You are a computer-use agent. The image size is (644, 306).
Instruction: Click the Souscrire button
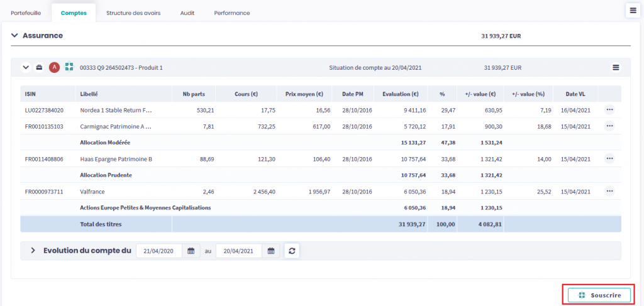[598, 295]
